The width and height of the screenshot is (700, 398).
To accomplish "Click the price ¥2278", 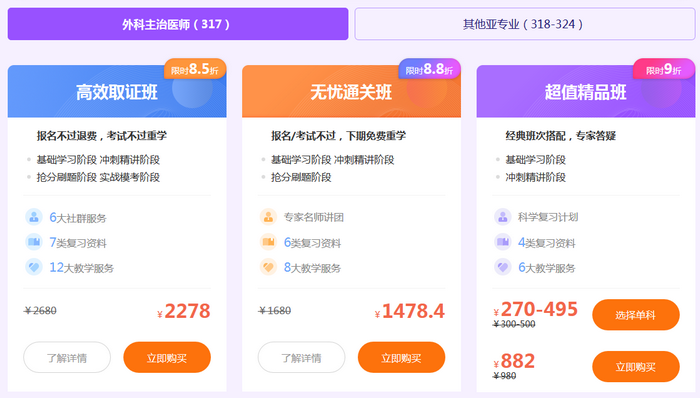I will click(x=183, y=311).
